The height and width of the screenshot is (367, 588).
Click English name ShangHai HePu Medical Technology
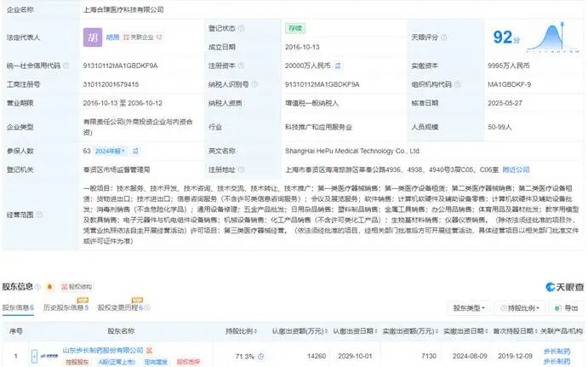click(352, 151)
